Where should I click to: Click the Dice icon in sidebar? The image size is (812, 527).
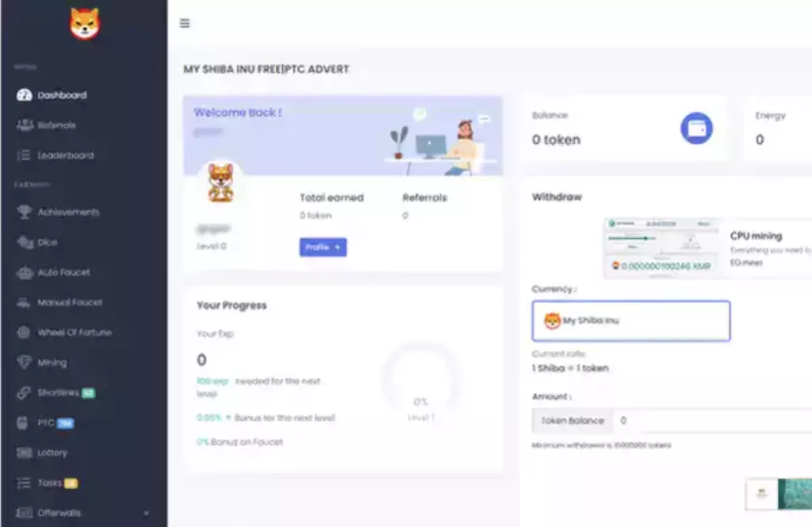point(25,242)
